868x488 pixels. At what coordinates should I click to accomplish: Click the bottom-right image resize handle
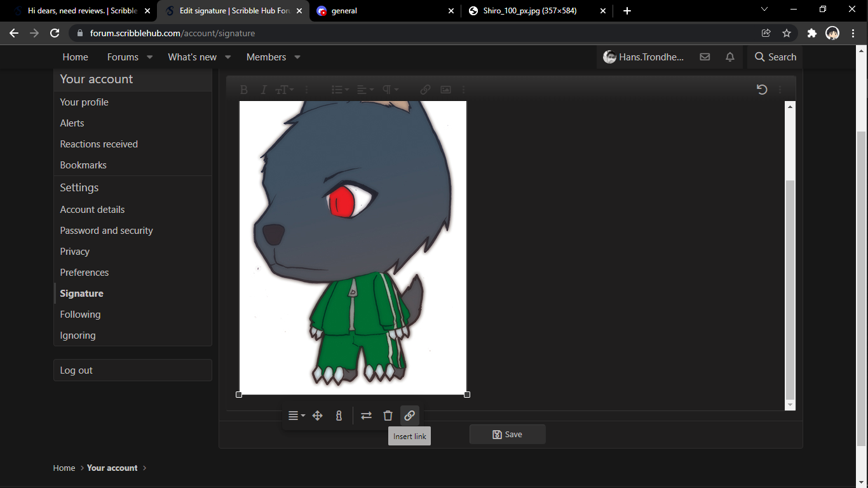(467, 395)
